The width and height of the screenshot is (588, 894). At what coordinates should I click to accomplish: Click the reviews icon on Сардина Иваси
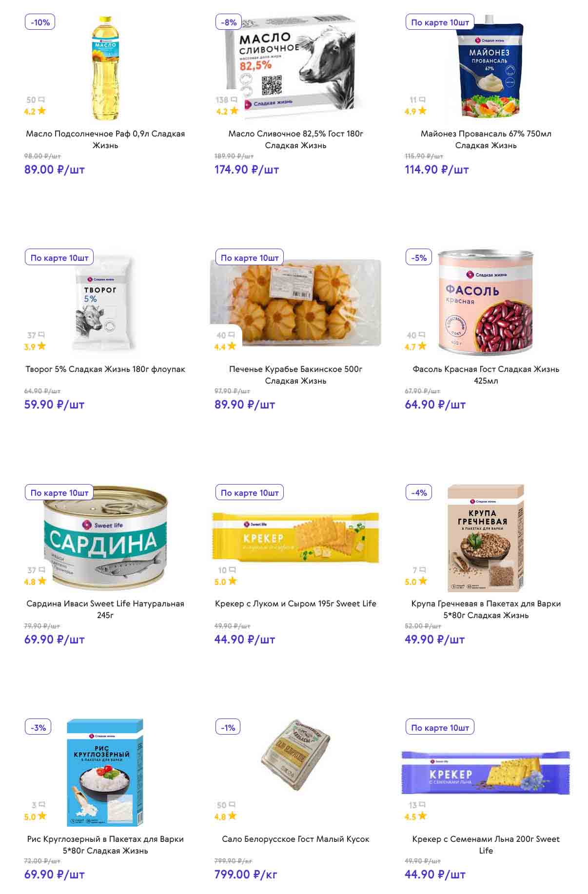click(42, 570)
